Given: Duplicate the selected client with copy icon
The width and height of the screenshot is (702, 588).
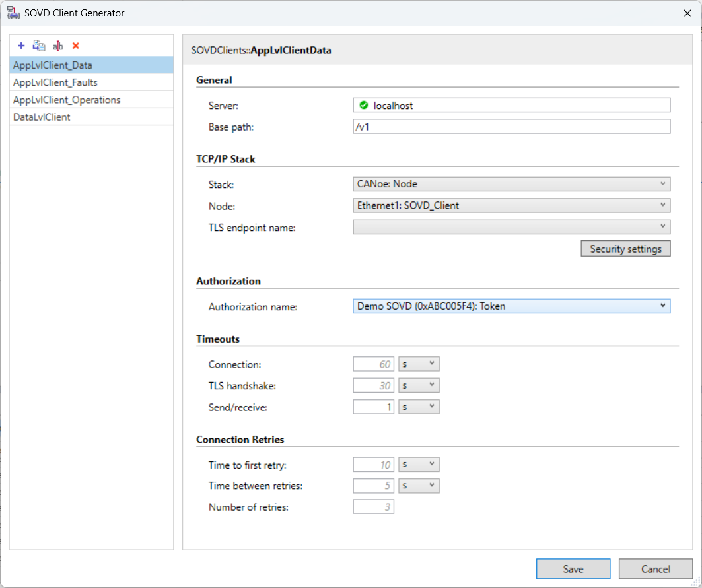Looking at the screenshot, I should coord(39,46).
